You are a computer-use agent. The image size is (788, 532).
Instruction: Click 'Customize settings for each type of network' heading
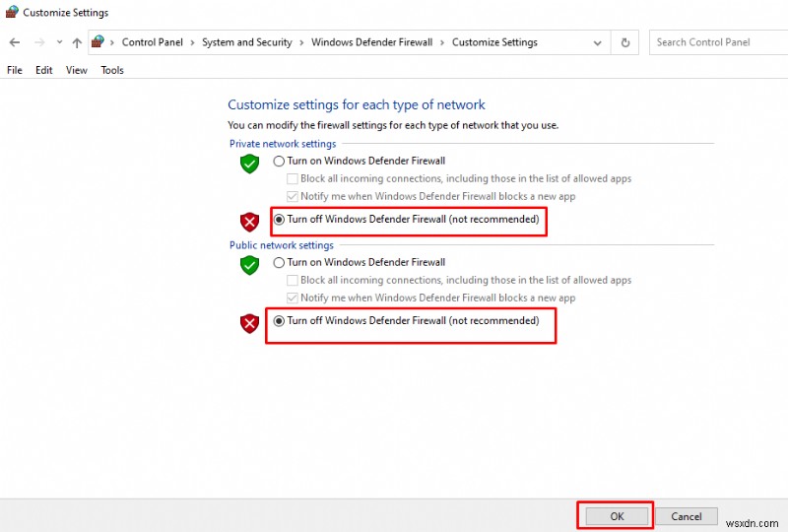tap(357, 104)
